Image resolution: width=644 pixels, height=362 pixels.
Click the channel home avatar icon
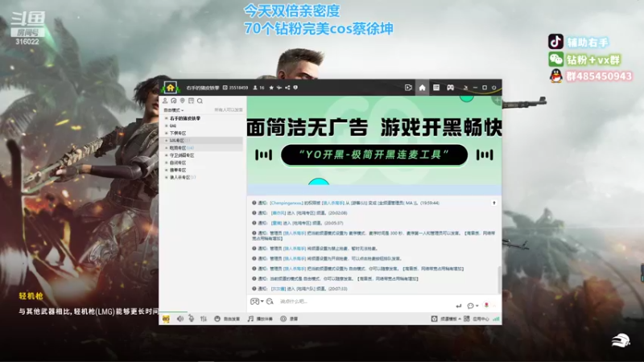(x=170, y=88)
